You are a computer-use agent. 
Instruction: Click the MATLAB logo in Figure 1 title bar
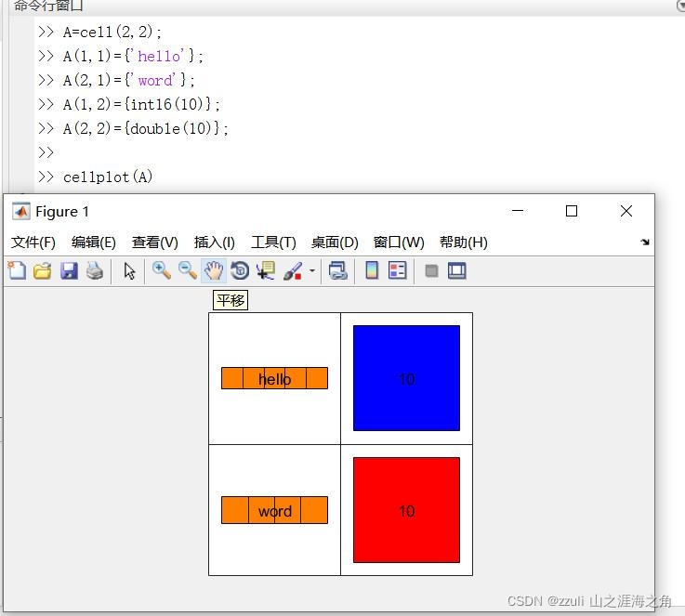[21, 211]
